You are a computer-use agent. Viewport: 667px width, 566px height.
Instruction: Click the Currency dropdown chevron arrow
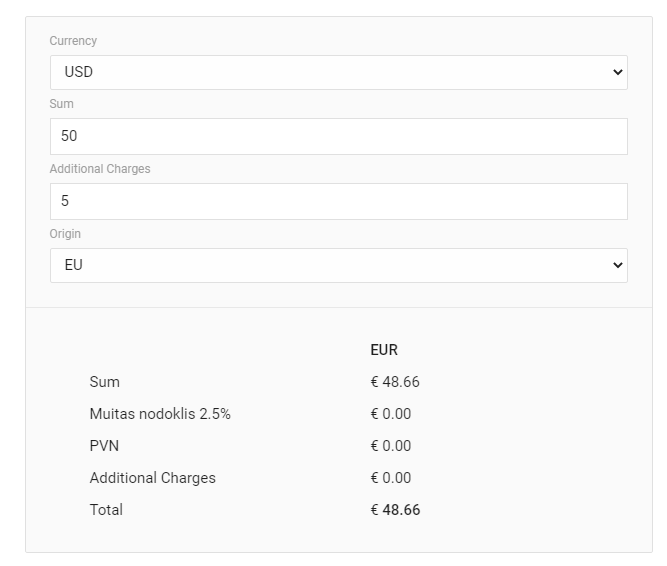click(617, 72)
